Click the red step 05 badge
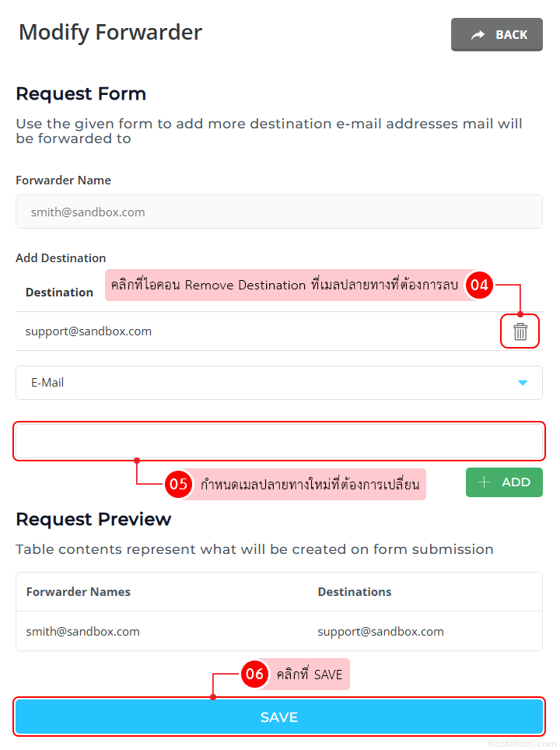Screen dimensions: 560x750 (x=179, y=484)
